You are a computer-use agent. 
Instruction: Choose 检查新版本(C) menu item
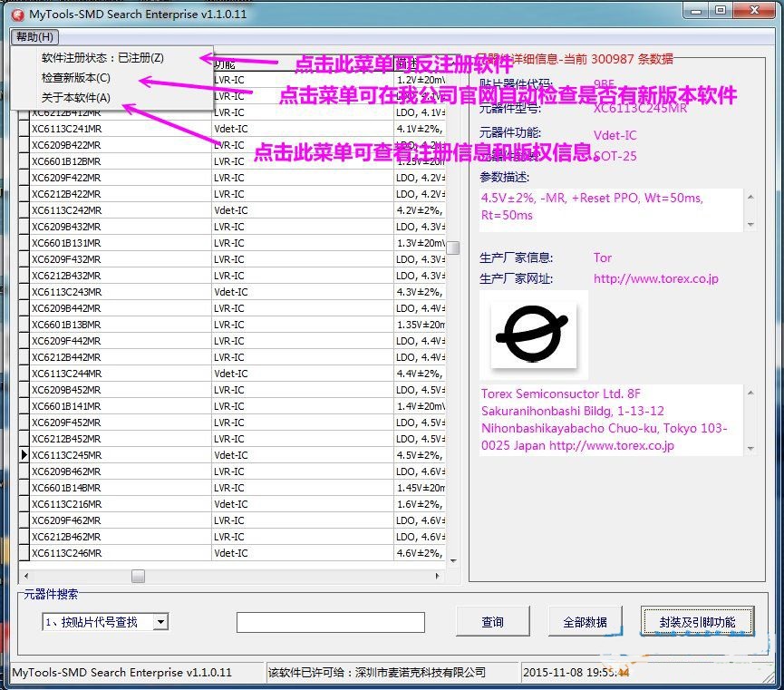[76, 78]
